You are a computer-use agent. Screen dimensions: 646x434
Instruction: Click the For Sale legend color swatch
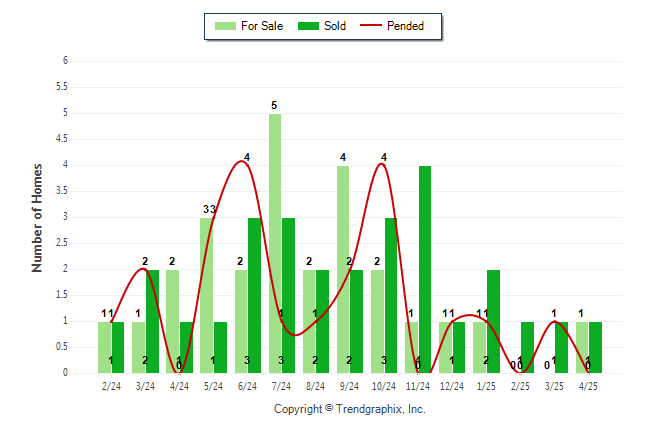click(225, 26)
